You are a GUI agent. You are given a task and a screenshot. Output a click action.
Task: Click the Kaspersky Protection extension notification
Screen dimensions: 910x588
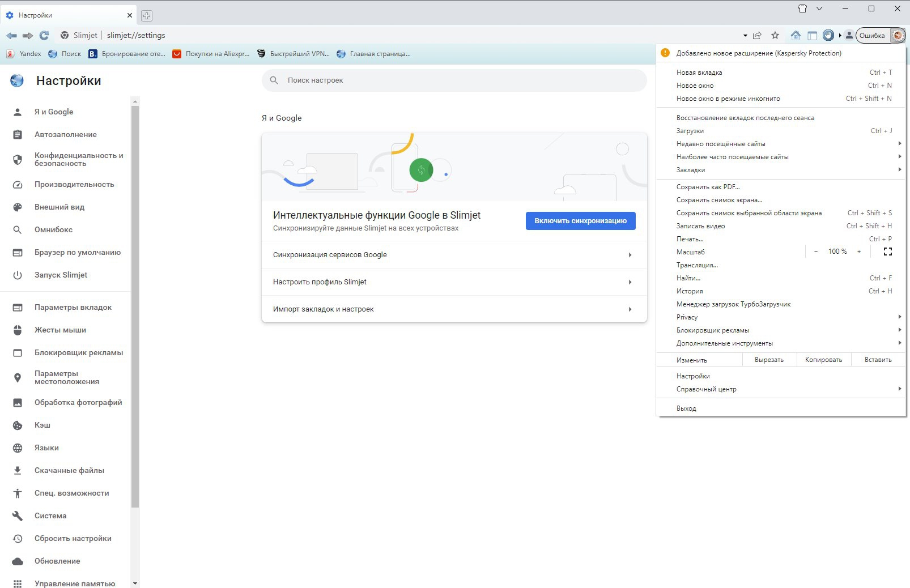pyautogui.click(x=781, y=53)
